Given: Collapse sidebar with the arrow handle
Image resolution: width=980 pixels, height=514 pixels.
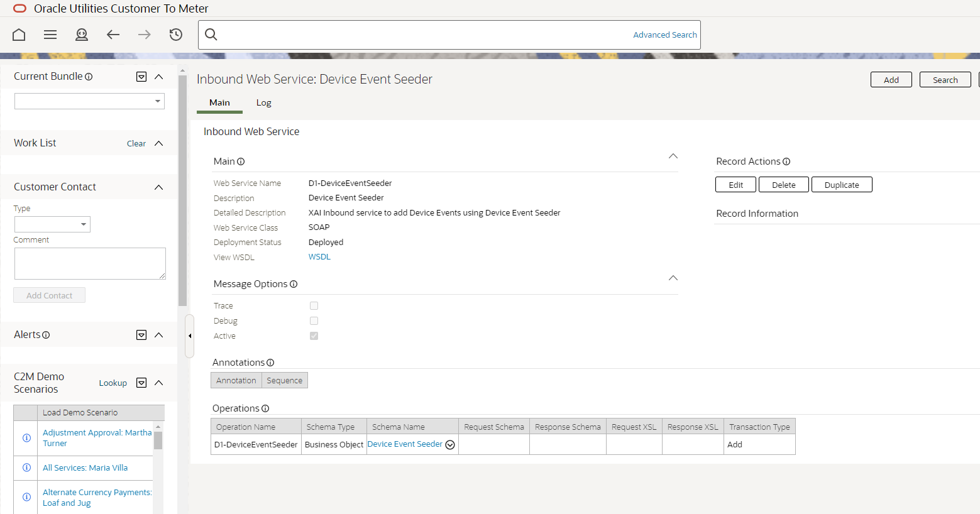Looking at the screenshot, I should 190,336.
